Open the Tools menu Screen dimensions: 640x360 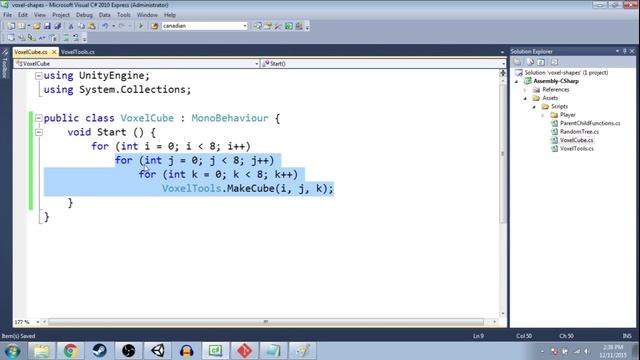pos(124,15)
